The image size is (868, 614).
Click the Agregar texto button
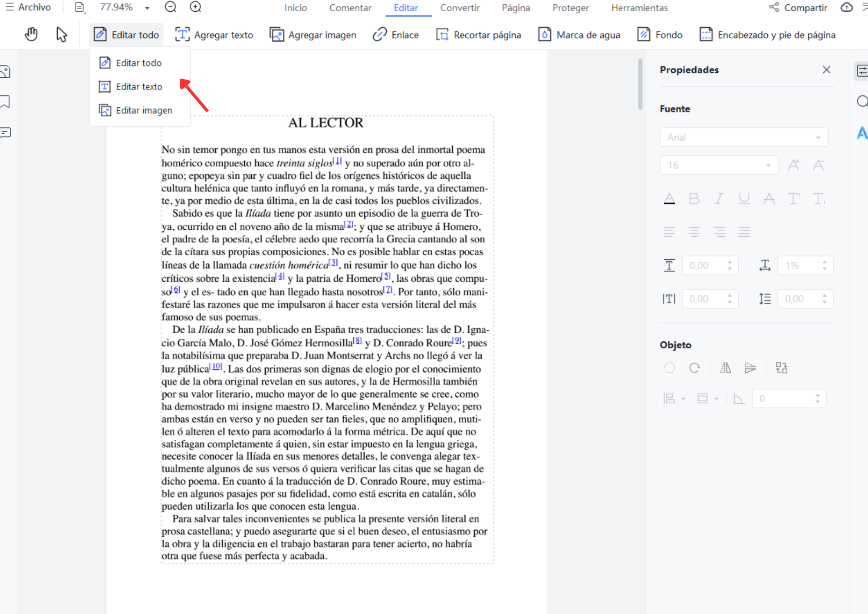214,35
